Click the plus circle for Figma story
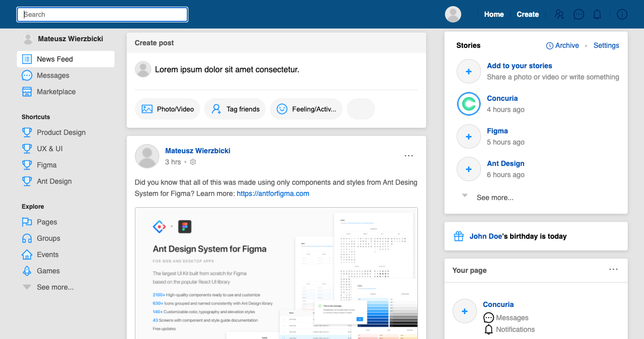Viewport: 644px width, 339px height. point(469,136)
